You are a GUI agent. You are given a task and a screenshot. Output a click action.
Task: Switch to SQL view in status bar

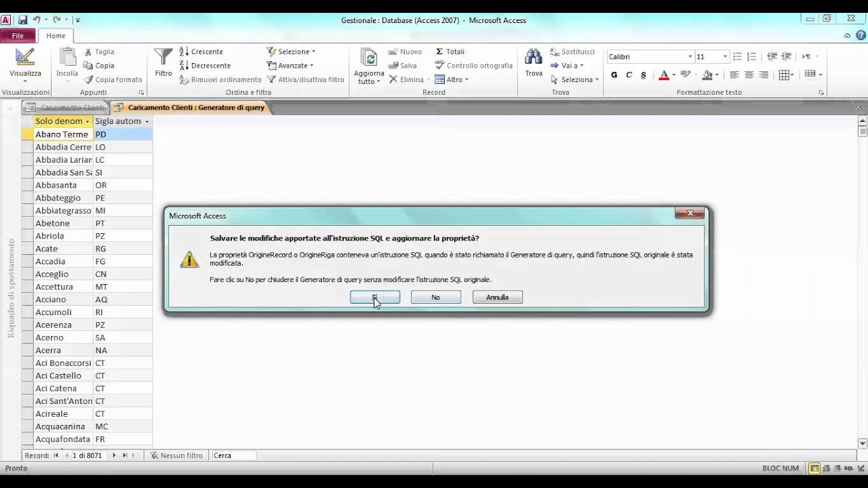[848, 468]
